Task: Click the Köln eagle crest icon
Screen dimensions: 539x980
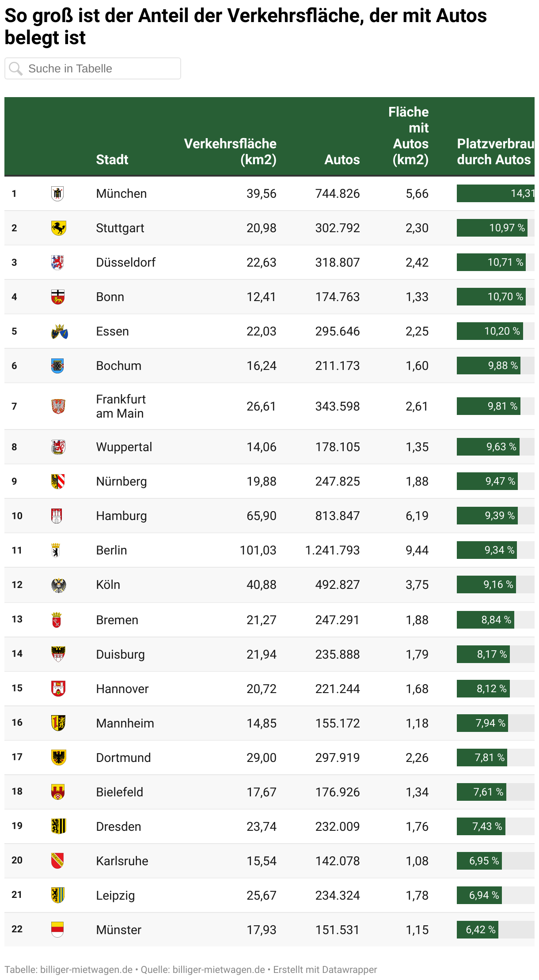Action: [x=58, y=585]
